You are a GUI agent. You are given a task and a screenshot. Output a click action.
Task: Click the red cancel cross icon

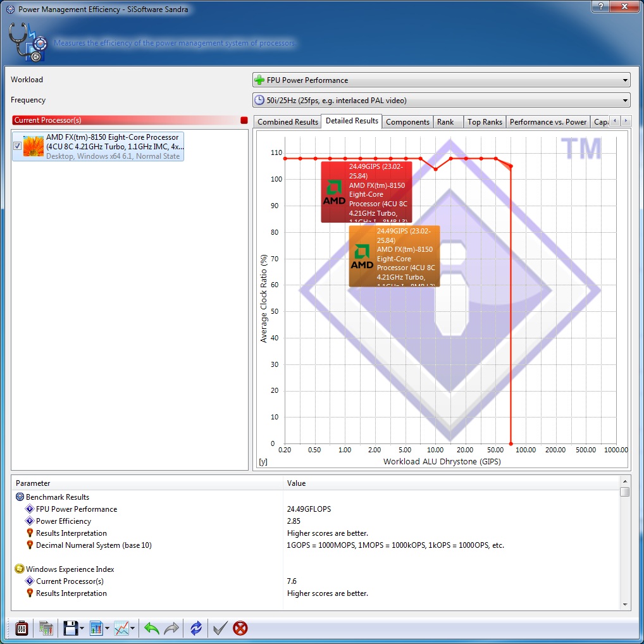pyautogui.click(x=240, y=628)
